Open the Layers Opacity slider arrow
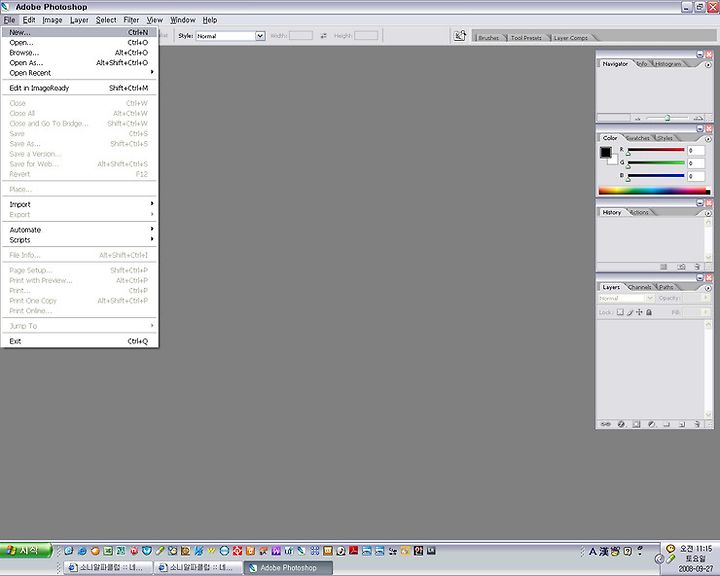720x576 pixels. tap(707, 298)
